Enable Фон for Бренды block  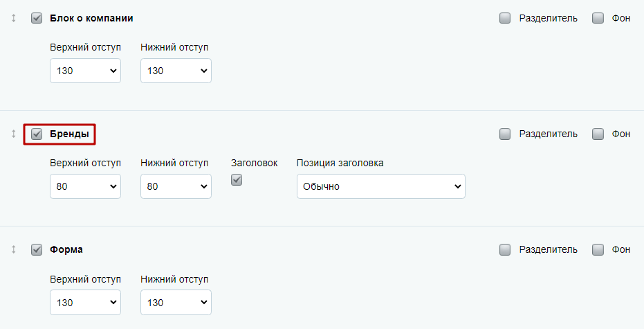tap(598, 134)
